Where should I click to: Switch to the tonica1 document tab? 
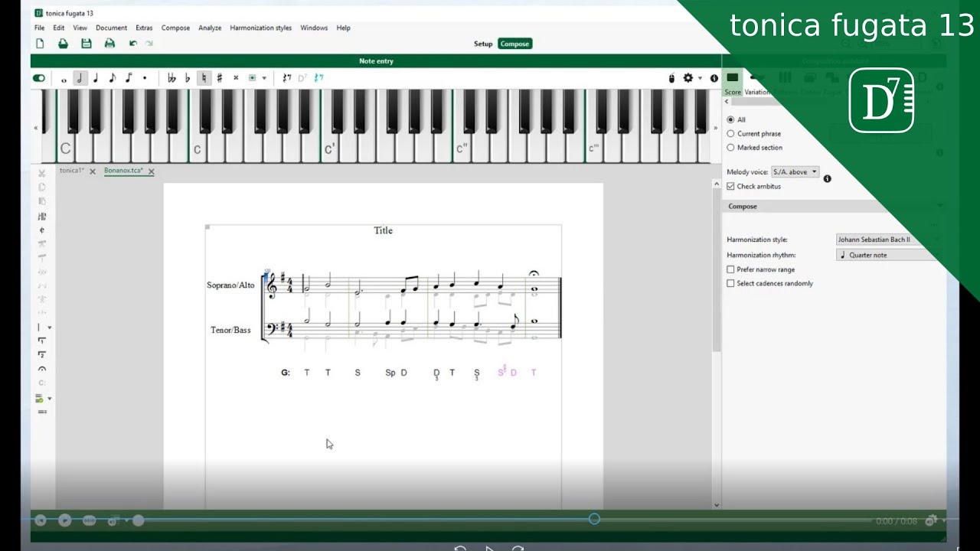coord(71,171)
